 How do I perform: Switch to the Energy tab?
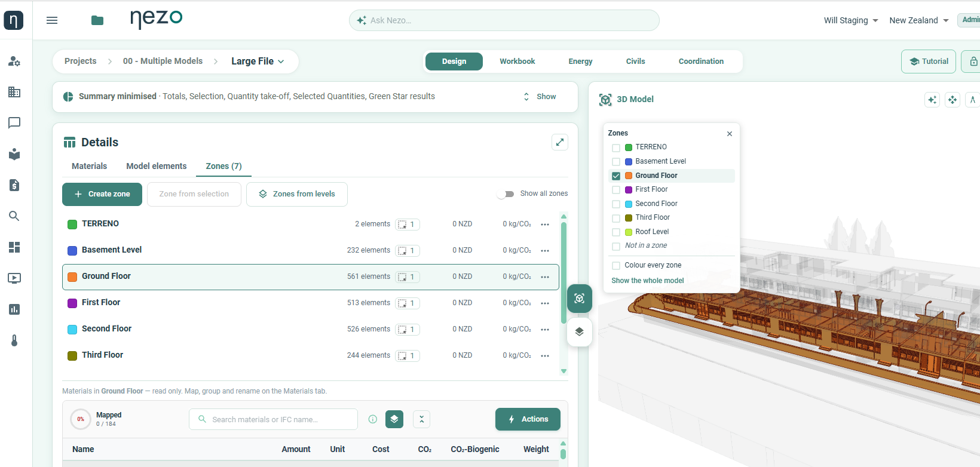click(580, 62)
